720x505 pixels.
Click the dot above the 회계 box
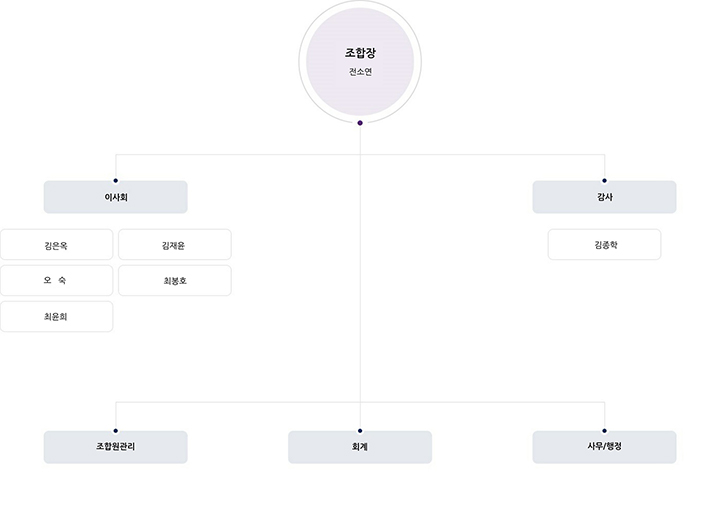[x=360, y=431]
